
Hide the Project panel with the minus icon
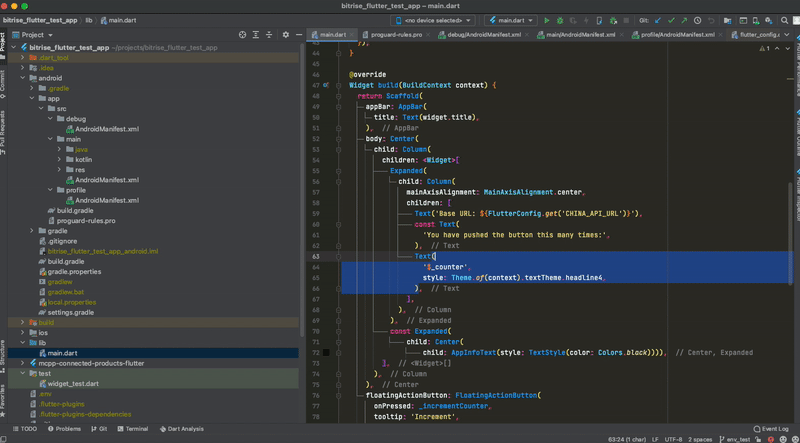(299, 35)
